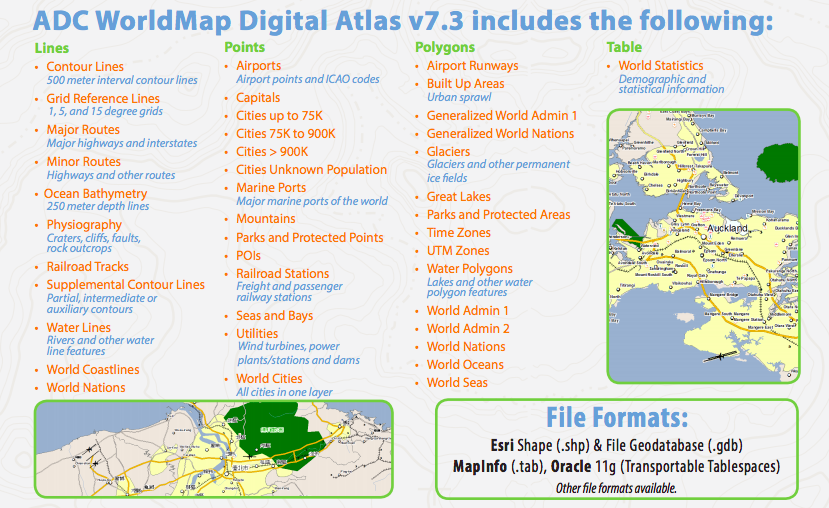
Task: Click 'Cities up to 75K'
Action: tap(279, 116)
